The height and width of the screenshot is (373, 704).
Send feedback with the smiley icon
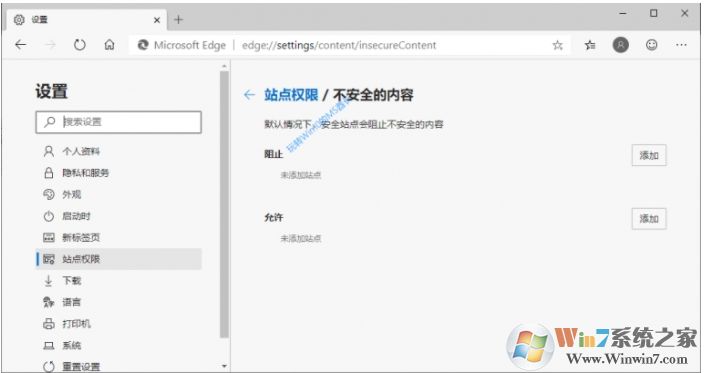coord(651,44)
